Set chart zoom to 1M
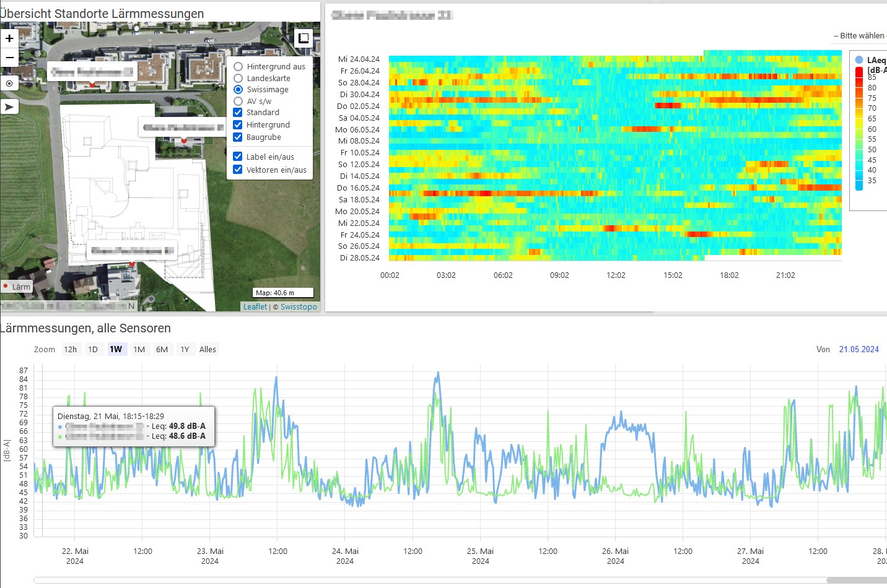Viewport: 887px width, 588px height. (139, 349)
